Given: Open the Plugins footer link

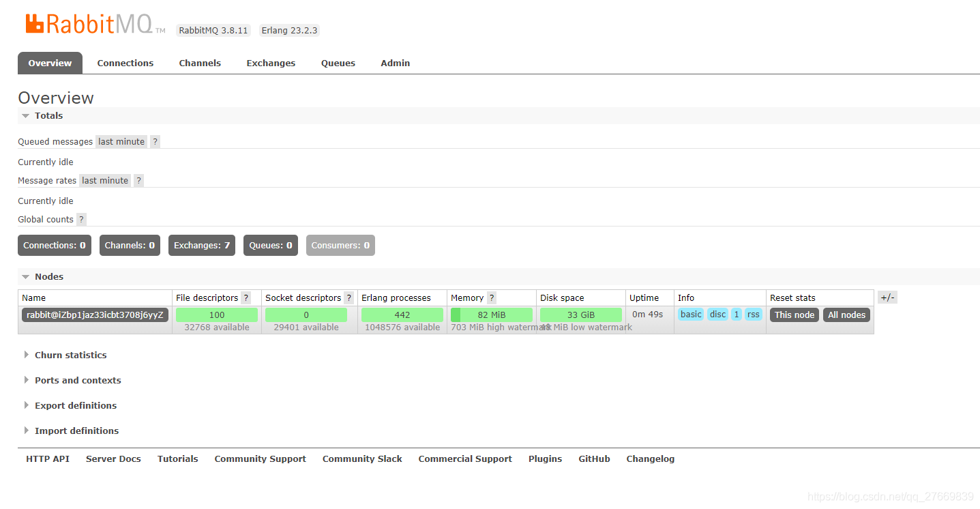Looking at the screenshot, I should [546, 459].
